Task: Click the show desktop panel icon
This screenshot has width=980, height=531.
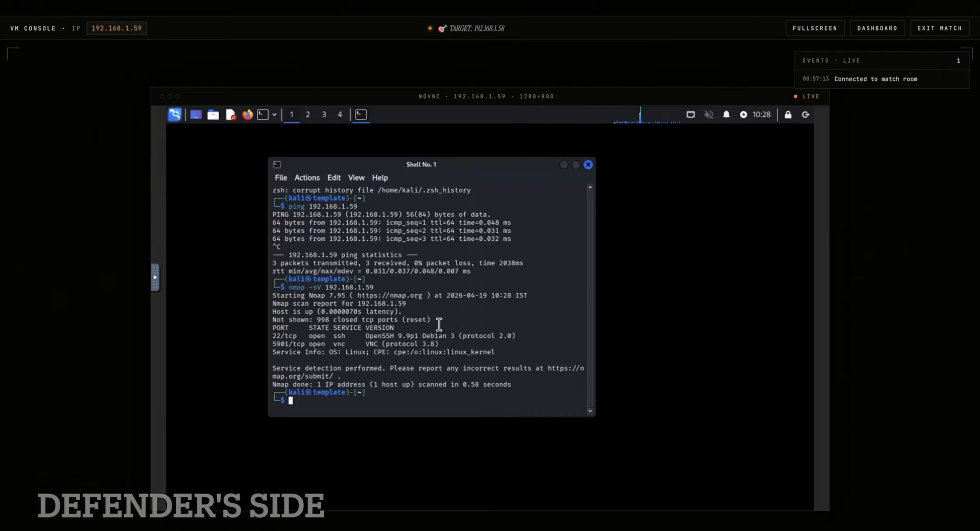Action: point(196,114)
